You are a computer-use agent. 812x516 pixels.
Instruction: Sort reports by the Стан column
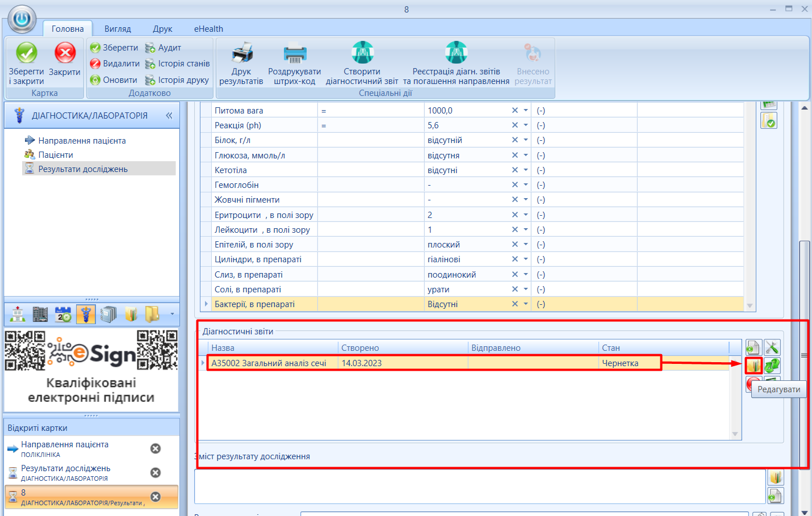(x=664, y=347)
